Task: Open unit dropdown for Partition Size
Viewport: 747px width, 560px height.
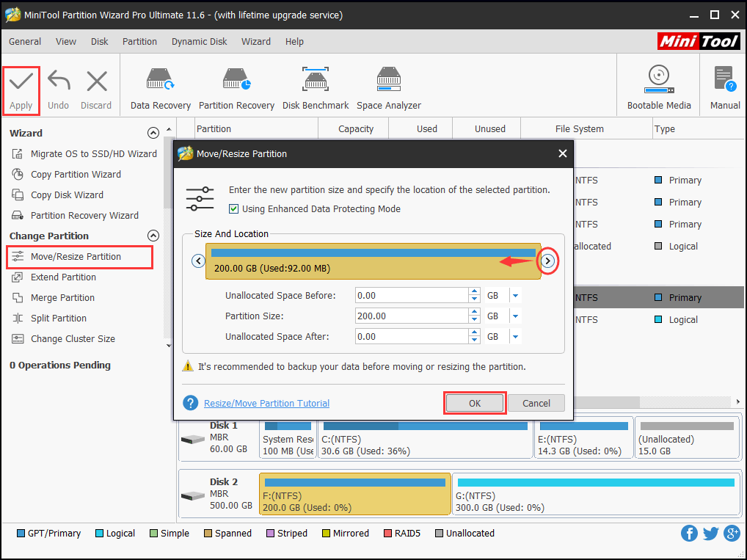Action: (x=515, y=316)
